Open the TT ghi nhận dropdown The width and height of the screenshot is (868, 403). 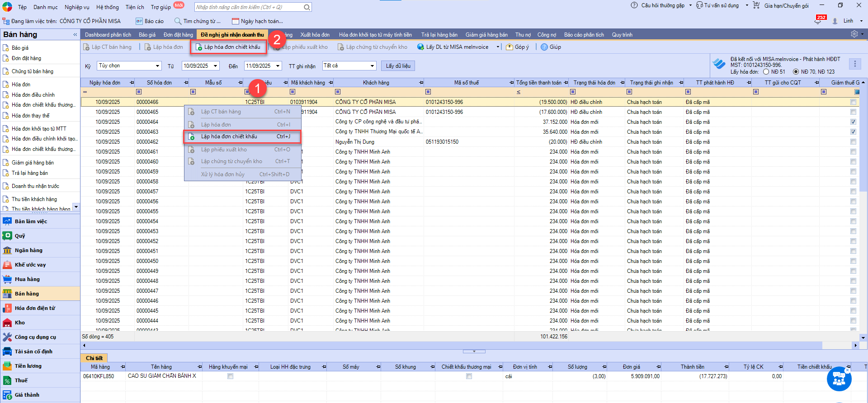pos(372,66)
